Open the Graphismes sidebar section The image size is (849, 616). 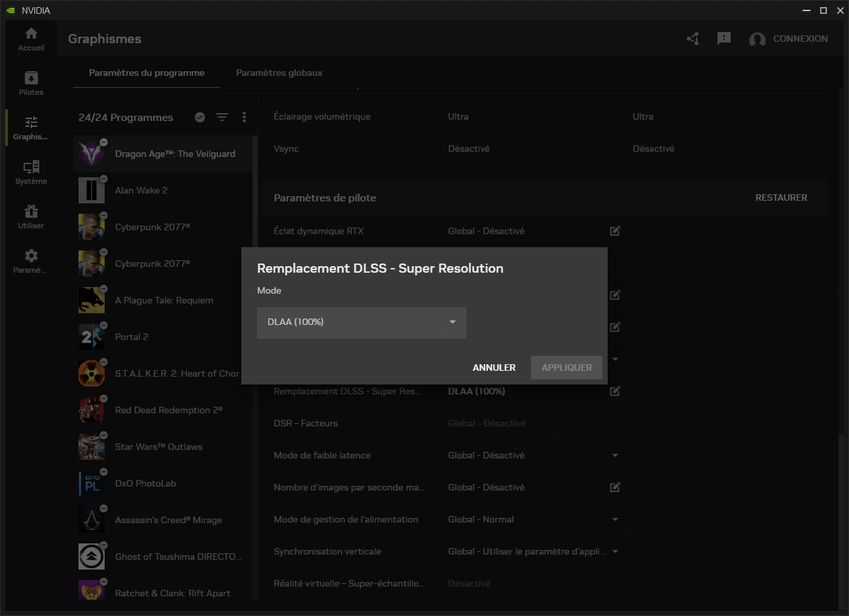31,128
